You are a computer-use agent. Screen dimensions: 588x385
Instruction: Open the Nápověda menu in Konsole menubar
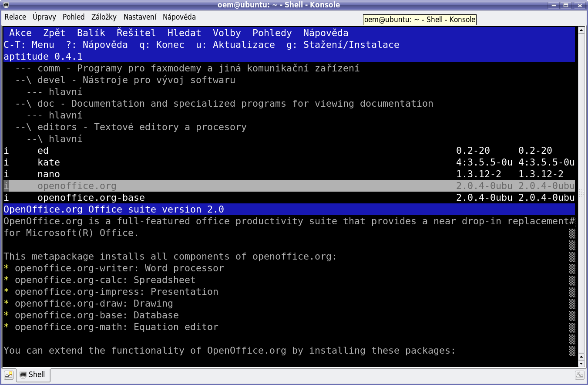179,17
